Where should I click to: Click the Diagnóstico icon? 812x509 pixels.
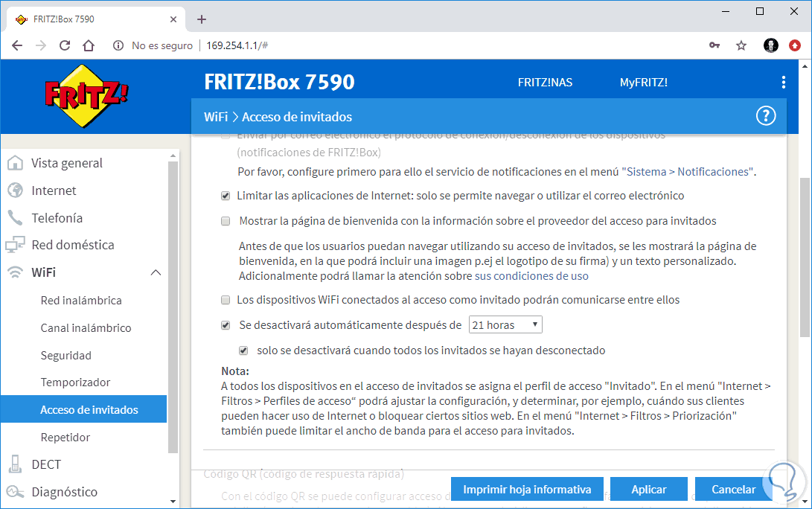coord(15,491)
